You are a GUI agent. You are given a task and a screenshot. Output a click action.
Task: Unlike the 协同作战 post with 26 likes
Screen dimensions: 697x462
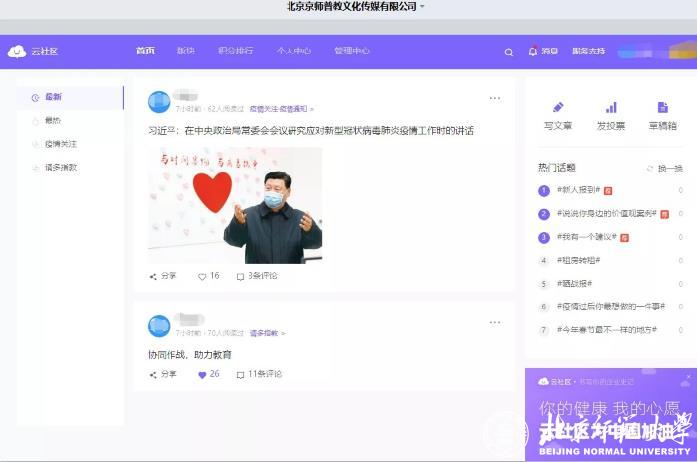tap(202, 374)
